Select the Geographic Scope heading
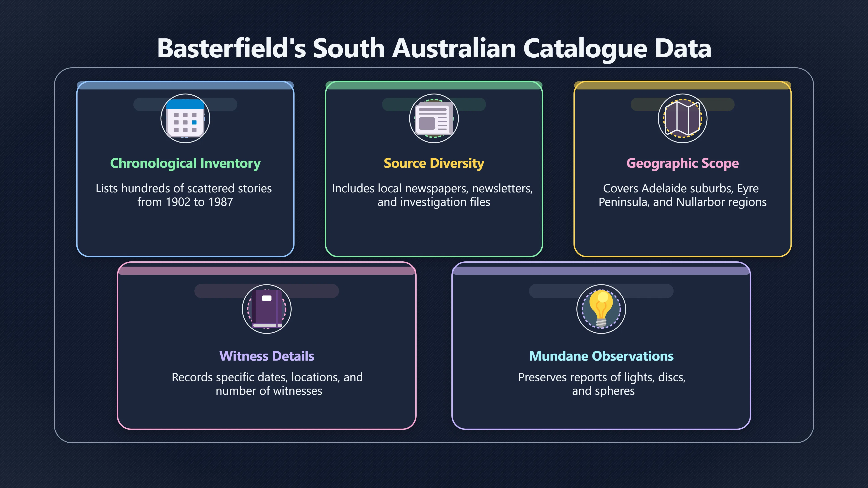868x488 pixels. pyautogui.click(x=683, y=163)
